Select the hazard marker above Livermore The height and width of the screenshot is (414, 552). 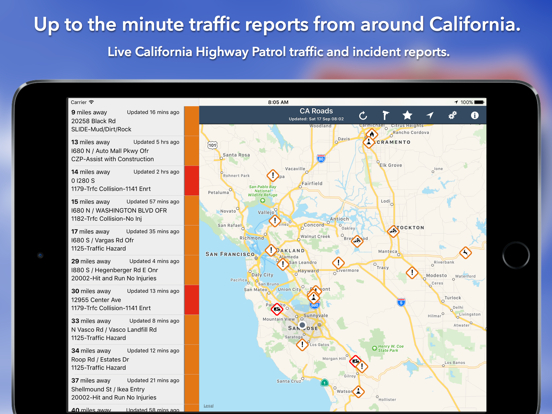click(338, 263)
